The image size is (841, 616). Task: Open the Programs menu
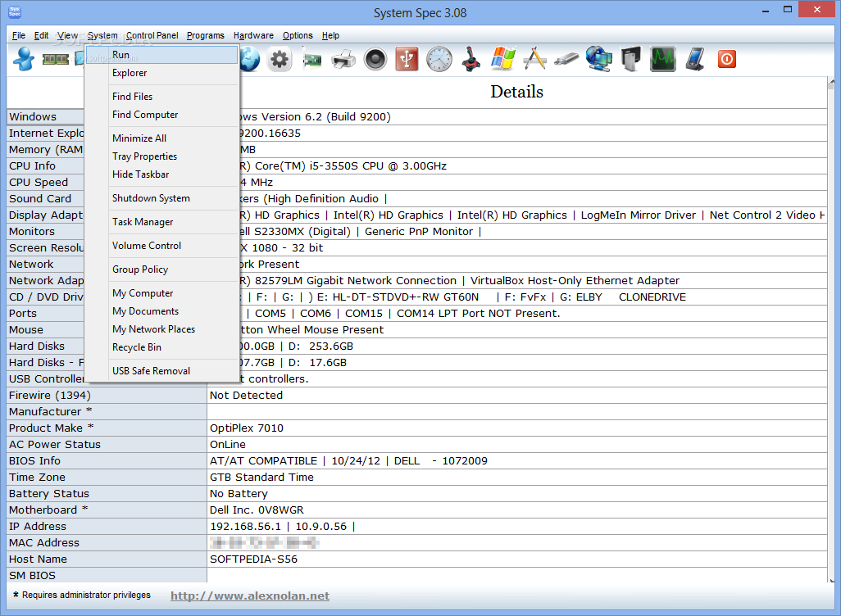click(206, 35)
